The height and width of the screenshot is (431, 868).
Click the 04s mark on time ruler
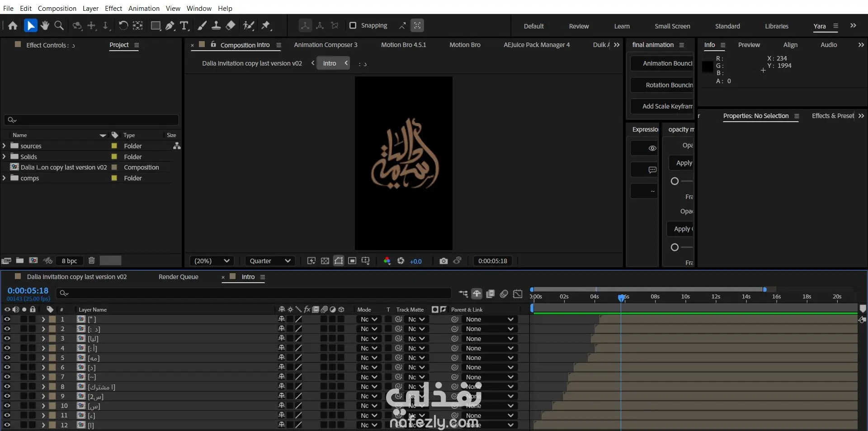point(594,297)
